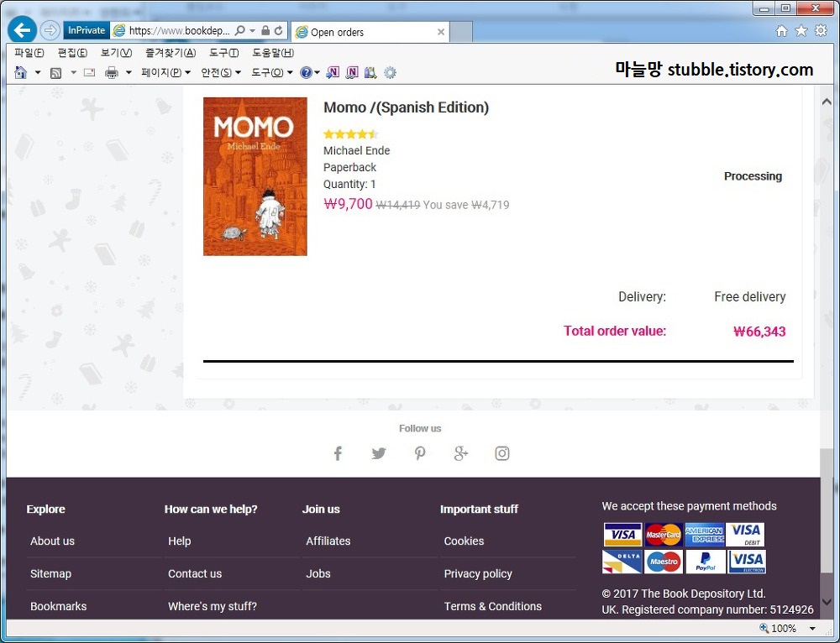Open Tools gear icon at top right
Viewport: 840px width, 643px height.
[821, 30]
